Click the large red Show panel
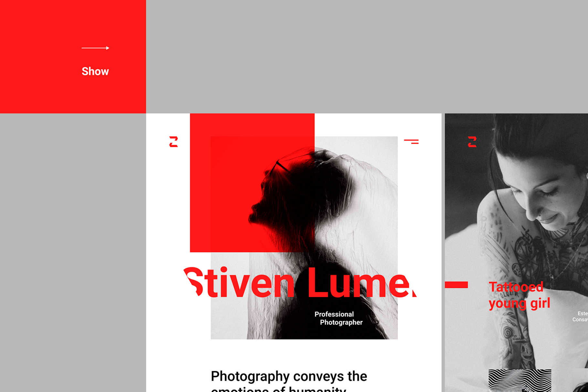The width and height of the screenshot is (588, 392). (x=73, y=57)
